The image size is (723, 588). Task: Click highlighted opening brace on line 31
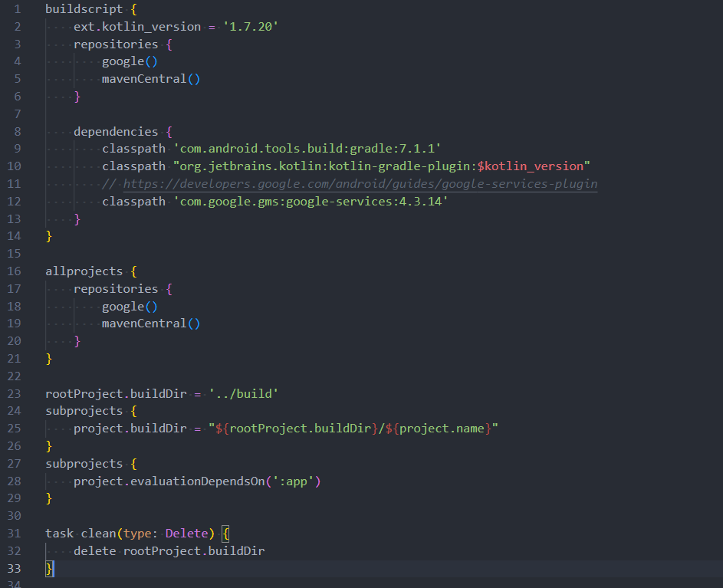pos(225,534)
